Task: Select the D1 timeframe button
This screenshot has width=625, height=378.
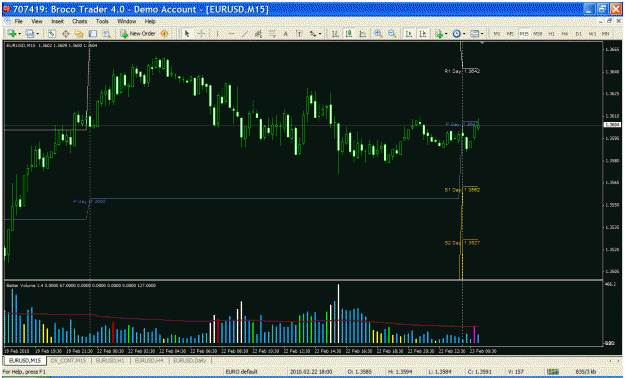Action: click(578, 34)
